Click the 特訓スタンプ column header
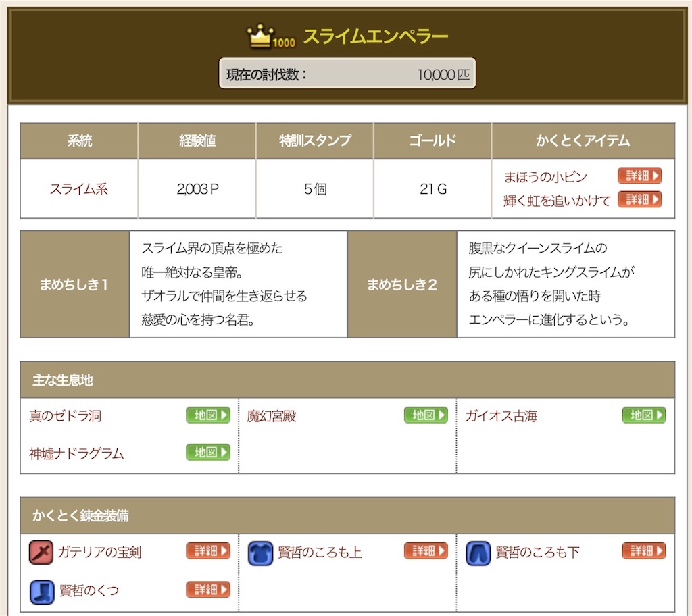692x616 pixels. coord(315,140)
